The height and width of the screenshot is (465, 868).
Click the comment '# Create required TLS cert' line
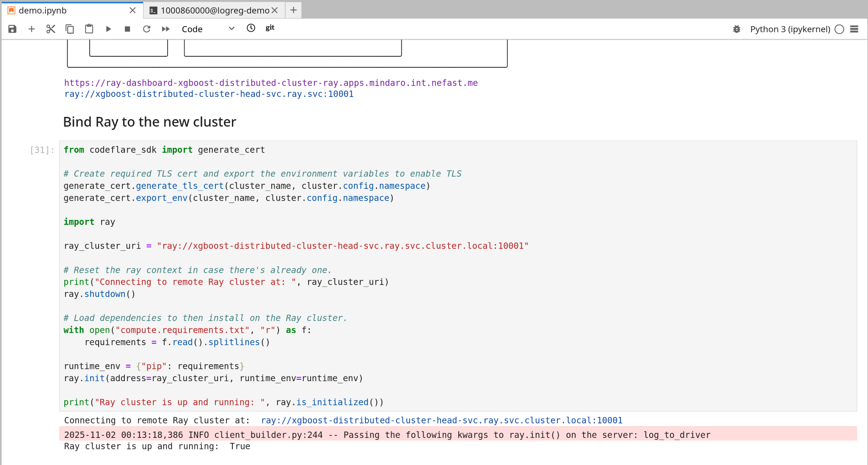262,174
